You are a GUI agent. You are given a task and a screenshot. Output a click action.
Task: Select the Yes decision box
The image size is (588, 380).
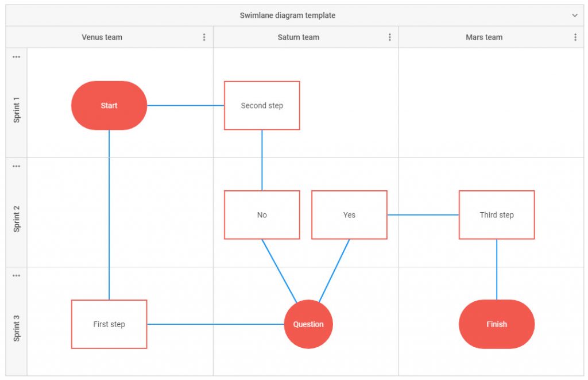(x=349, y=214)
